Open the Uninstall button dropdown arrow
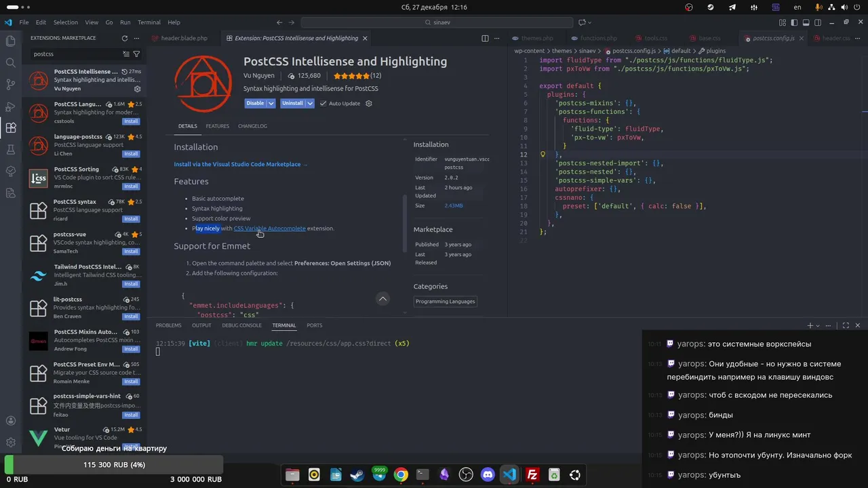Image resolution: width=868 pixels, height=488 pixels. [x=310, y=104]
